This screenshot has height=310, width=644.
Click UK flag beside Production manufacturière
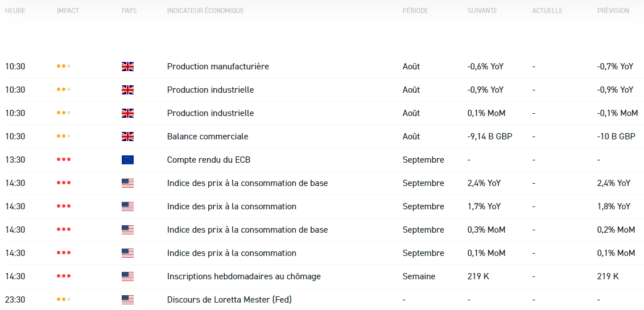[x=127, y=67]
